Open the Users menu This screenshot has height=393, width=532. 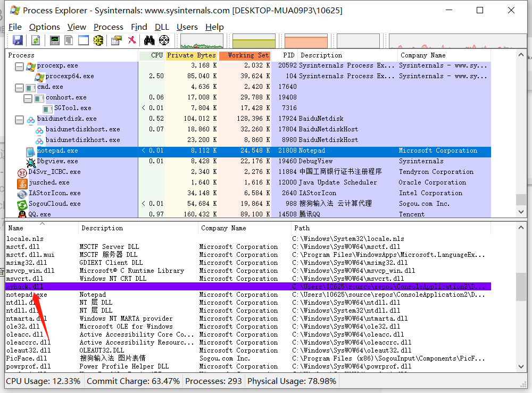(x=187, y=27)
